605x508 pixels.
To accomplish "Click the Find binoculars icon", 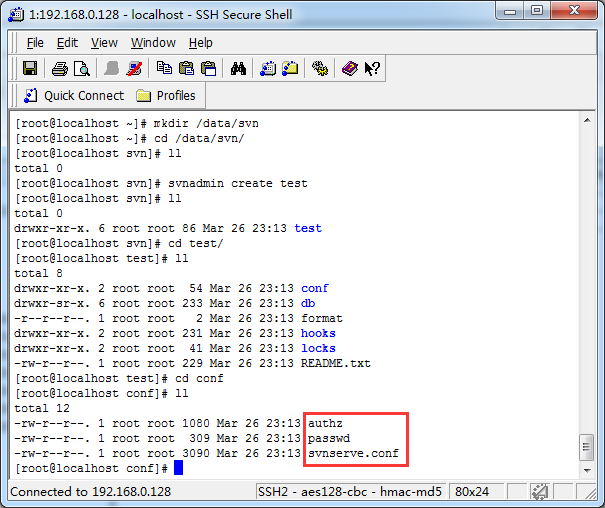I will [238, 69].
